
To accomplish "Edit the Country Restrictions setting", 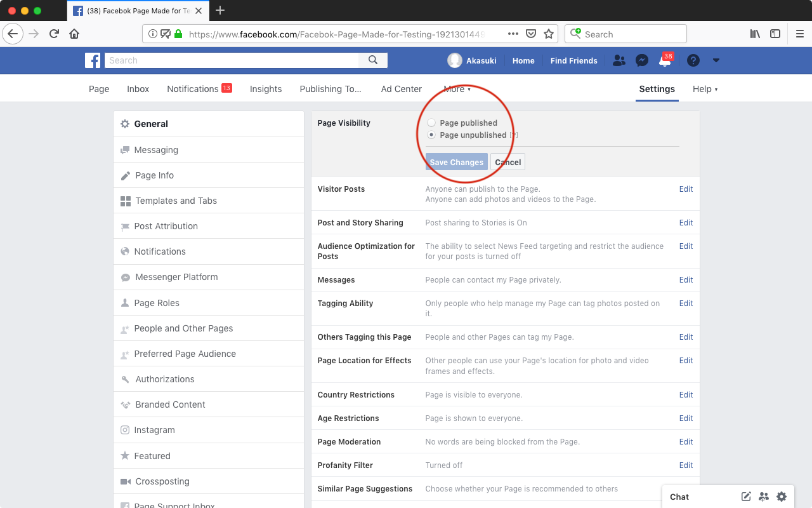I will pos(686,394).
